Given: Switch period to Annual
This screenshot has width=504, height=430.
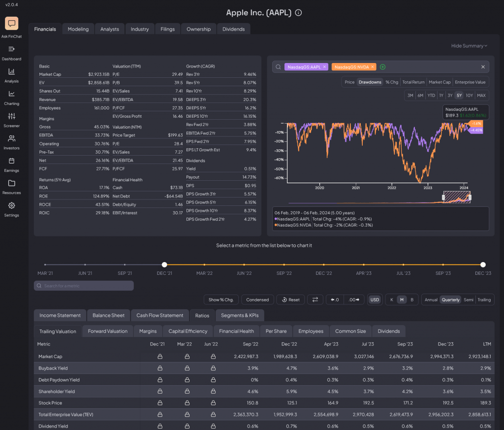Looking at the screenshot, I should [431, 299].
